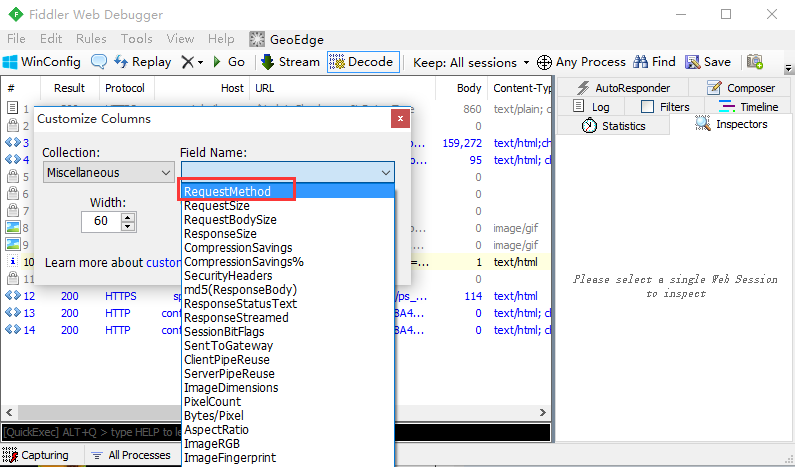Save sessions using the Save icon
This screenshot has width=795, height=467.
708,62
